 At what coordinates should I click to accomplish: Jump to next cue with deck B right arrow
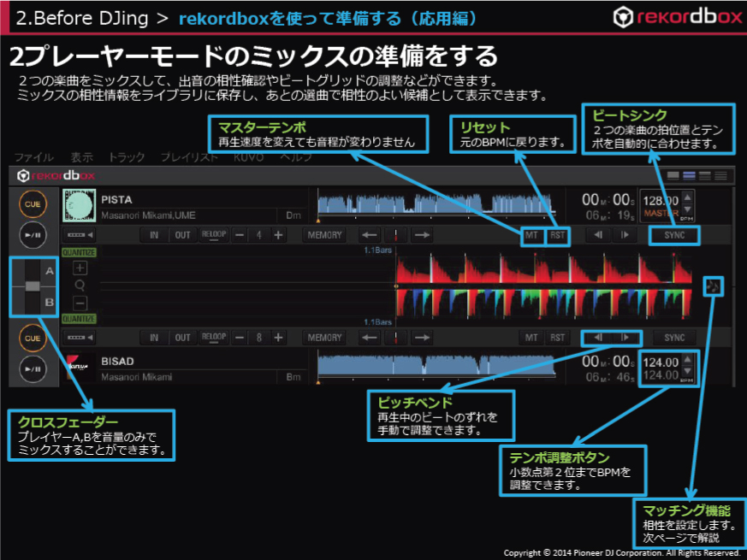pos(422,338)
